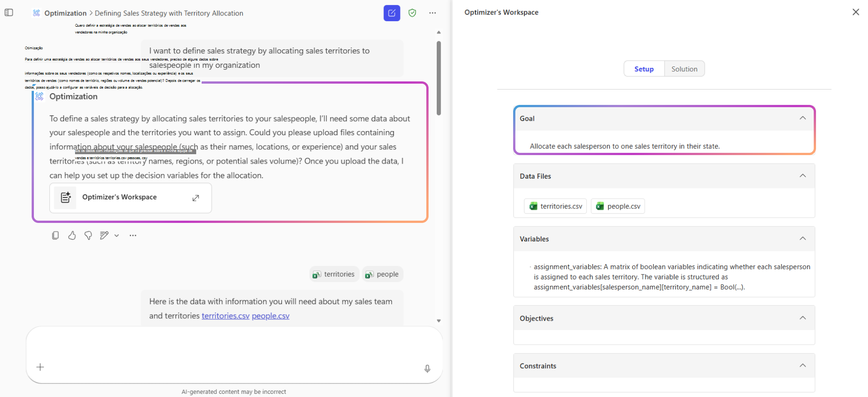Start a new chat with compose icon
Viewport: 868px width, 397px height.
[x=392, y=13]
